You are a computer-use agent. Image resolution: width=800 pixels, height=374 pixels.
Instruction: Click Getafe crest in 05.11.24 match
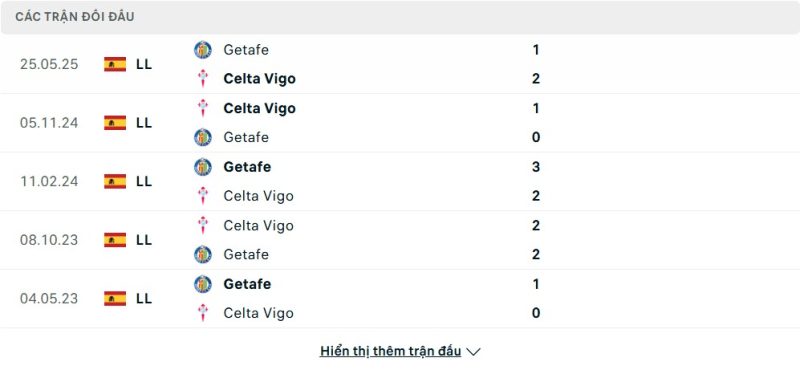click(x=203, y=137)
